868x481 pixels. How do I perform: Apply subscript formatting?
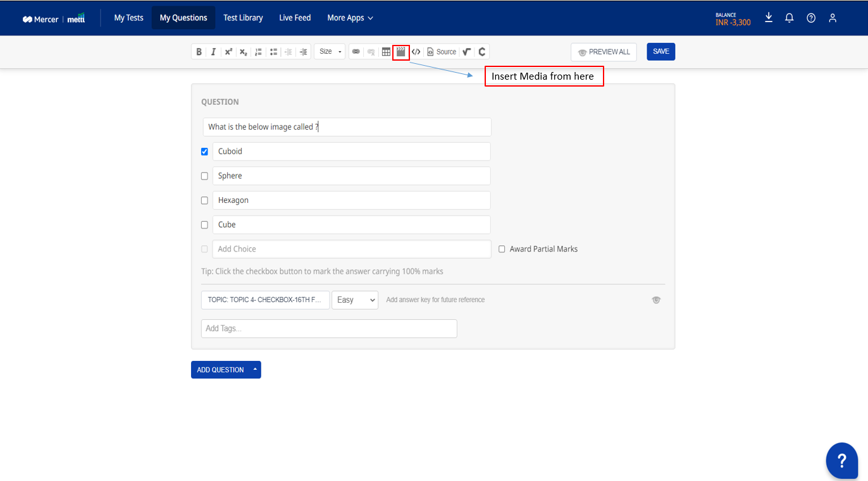[x=243, y=52]
